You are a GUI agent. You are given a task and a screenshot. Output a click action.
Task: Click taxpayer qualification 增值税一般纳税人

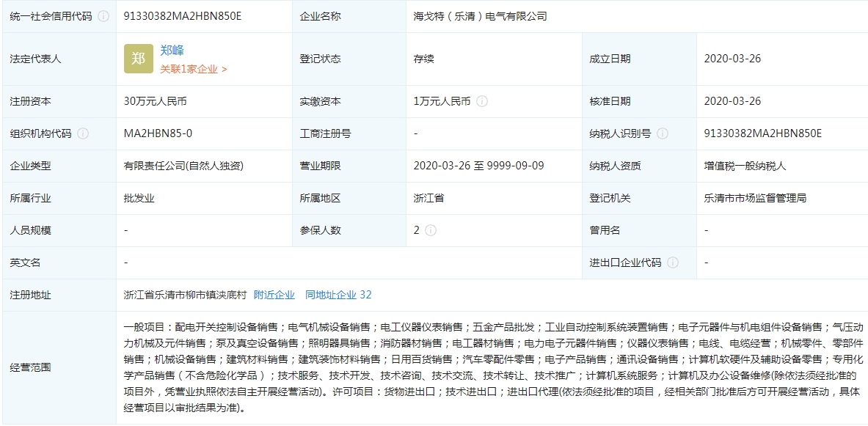pyautogui.click(x=745, y=166)
